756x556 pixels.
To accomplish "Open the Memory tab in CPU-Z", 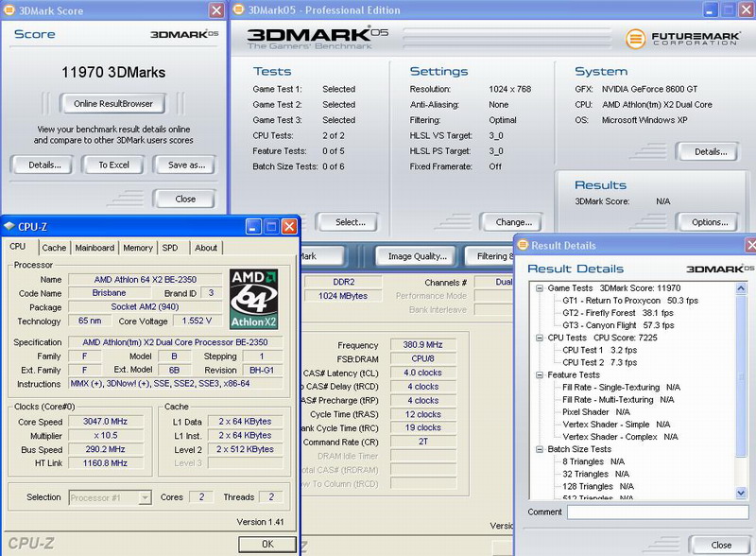I will pos(138,248).
